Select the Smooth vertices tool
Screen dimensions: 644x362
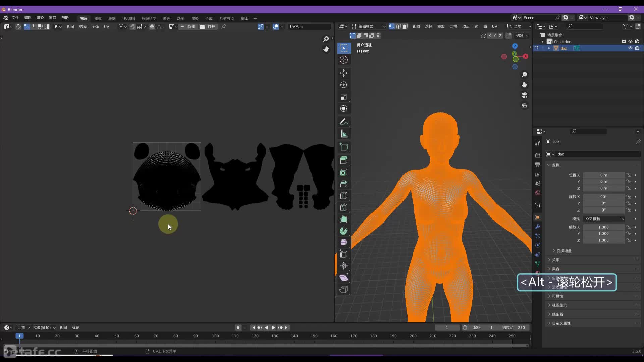344,242
